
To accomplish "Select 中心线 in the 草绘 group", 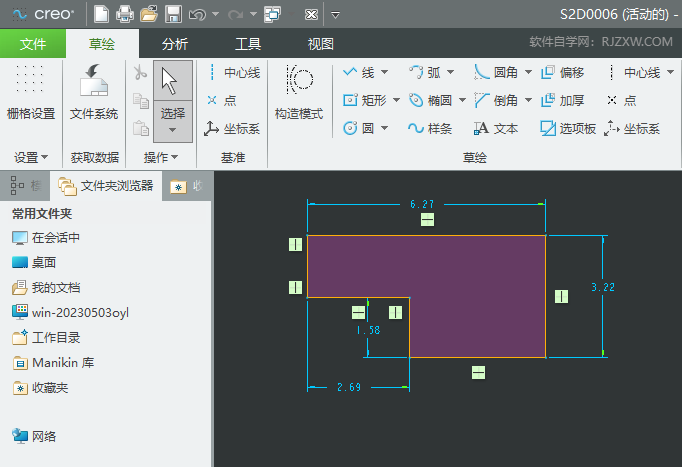I will [634, 73].
